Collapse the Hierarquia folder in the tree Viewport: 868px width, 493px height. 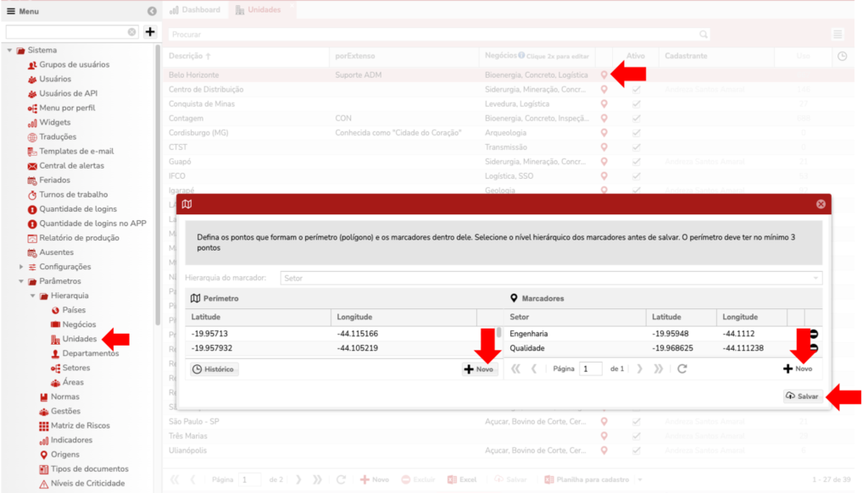pyautogui.click(x=33, y=296)
